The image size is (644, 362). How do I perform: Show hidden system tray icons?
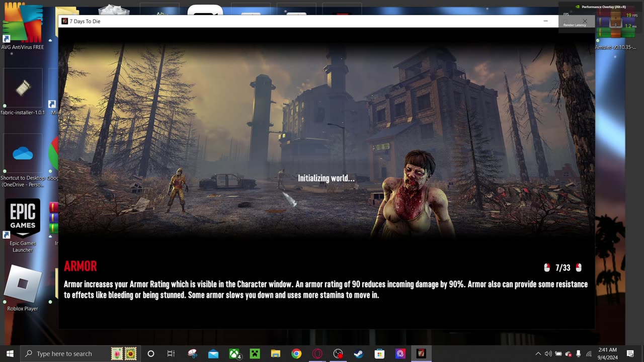538,353
